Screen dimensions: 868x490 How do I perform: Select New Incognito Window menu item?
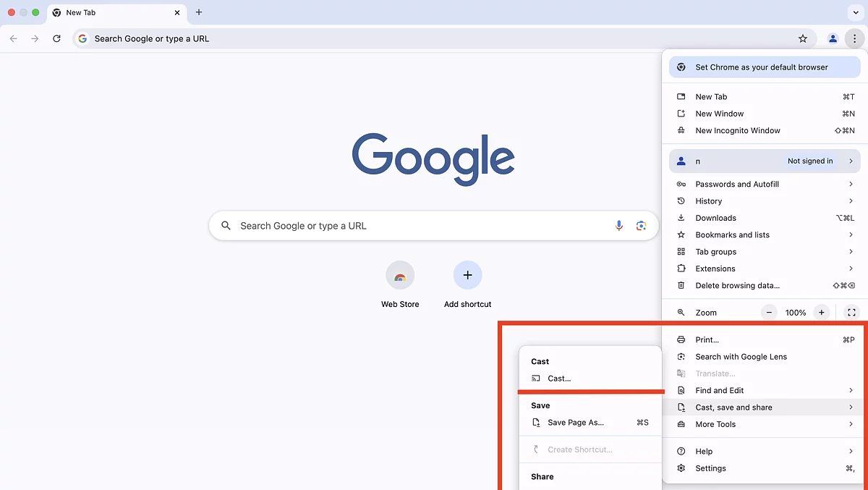click(x=737, y=131)
